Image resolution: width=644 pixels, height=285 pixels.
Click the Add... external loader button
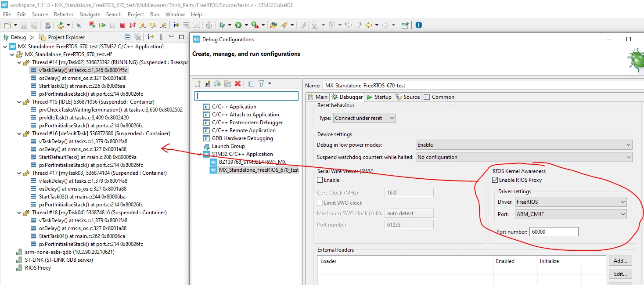pyautogui.click(x=620, y=261)
